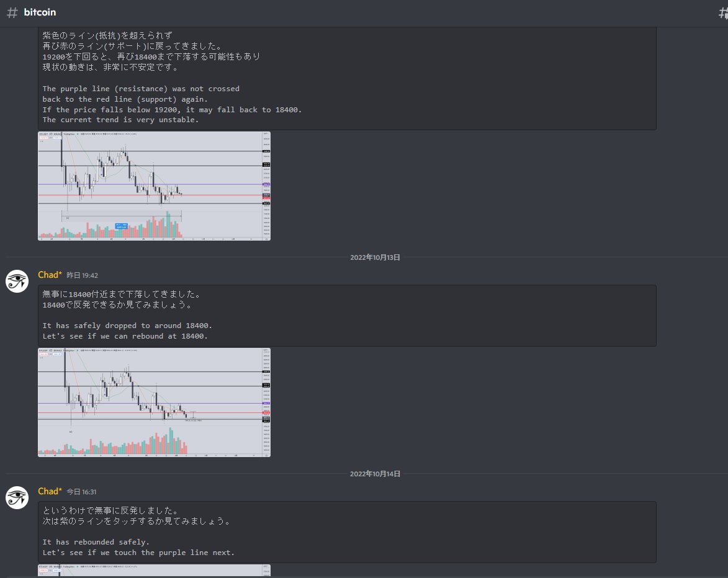
Task: Click the 今日 16:31 timestamp
Action: coord(81,492)
